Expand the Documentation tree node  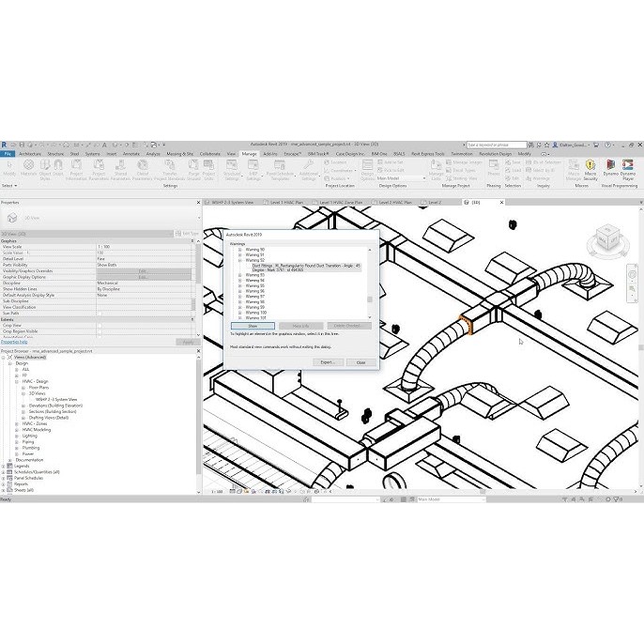click(x=9, y=460)
